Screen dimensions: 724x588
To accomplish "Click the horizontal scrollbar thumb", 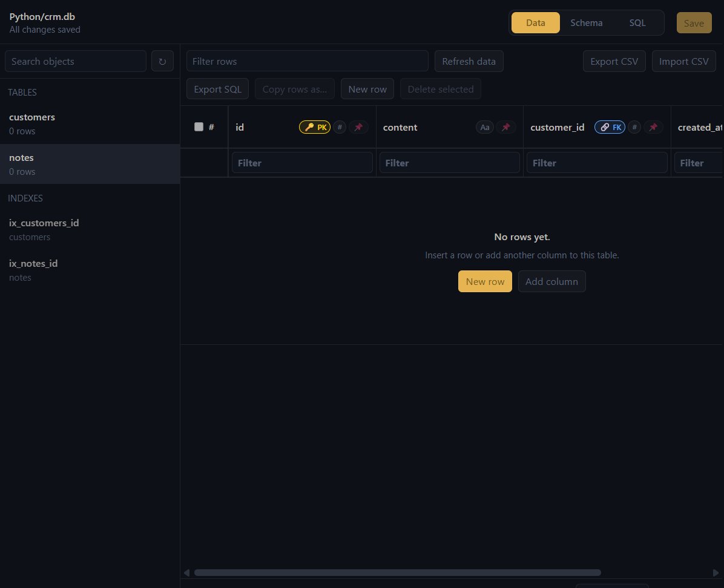I will tap(398, 572).
